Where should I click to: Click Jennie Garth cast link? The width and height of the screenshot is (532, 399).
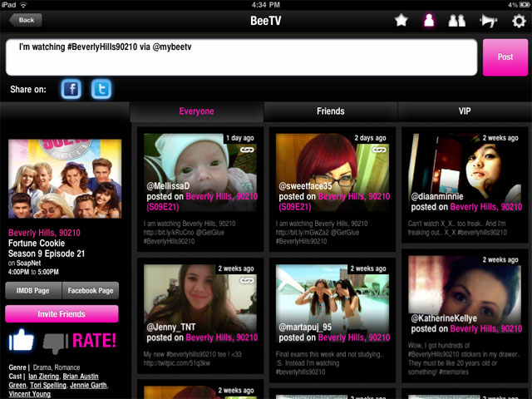(x=88, y=385)
